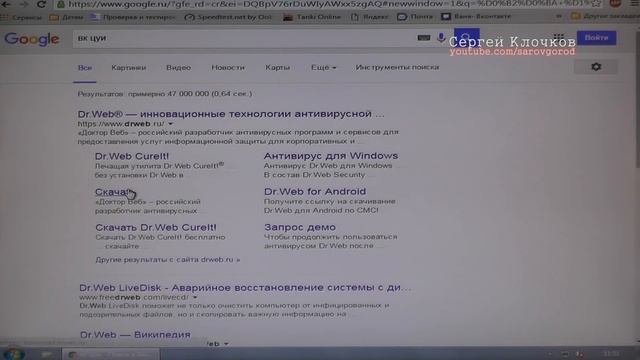Open the Dr.Web инновационные технологии result

pyautogui.click(x=231, y=114)
